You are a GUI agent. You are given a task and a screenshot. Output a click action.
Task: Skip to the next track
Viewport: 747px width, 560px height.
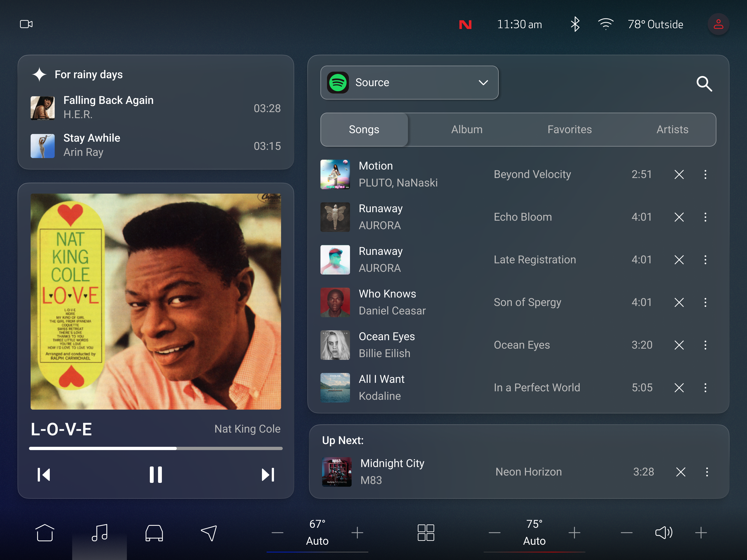[x=268, y=474]
